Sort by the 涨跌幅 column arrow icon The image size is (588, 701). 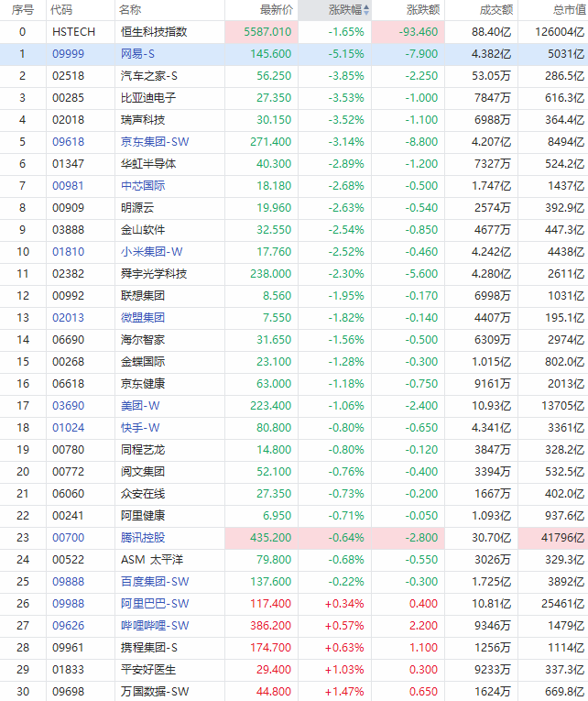(x=366, y=10)
